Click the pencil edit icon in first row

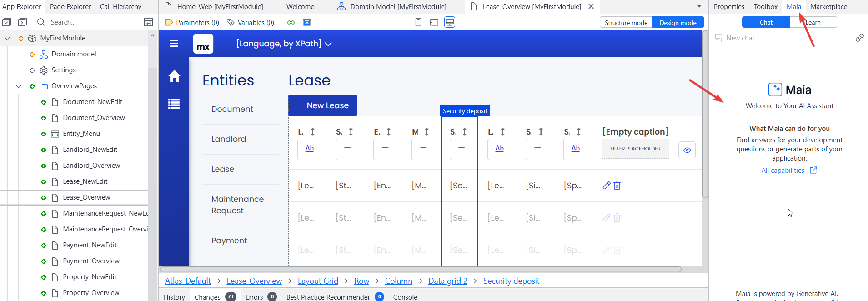coord(607,185)
